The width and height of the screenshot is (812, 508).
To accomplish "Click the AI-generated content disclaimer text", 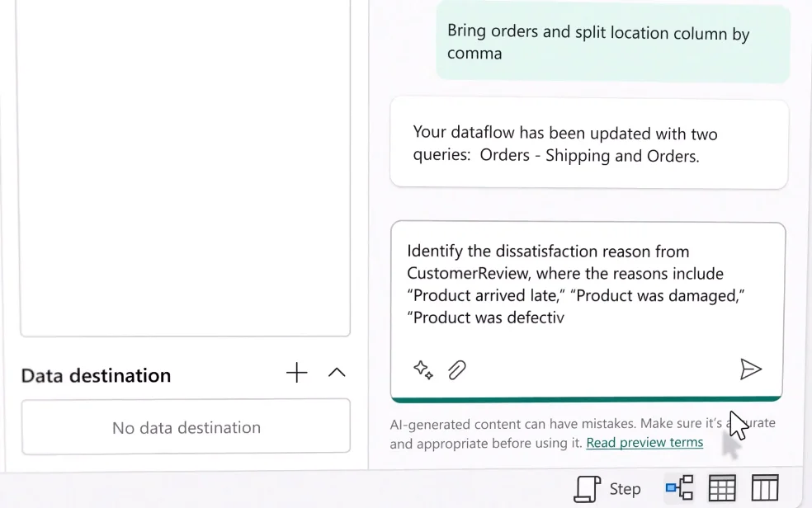I will (583, 434).
